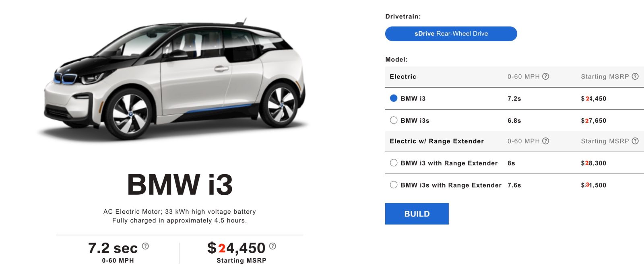Click the $31,500 starting MSRP value

pyautogui.click(x=593, y=185)
